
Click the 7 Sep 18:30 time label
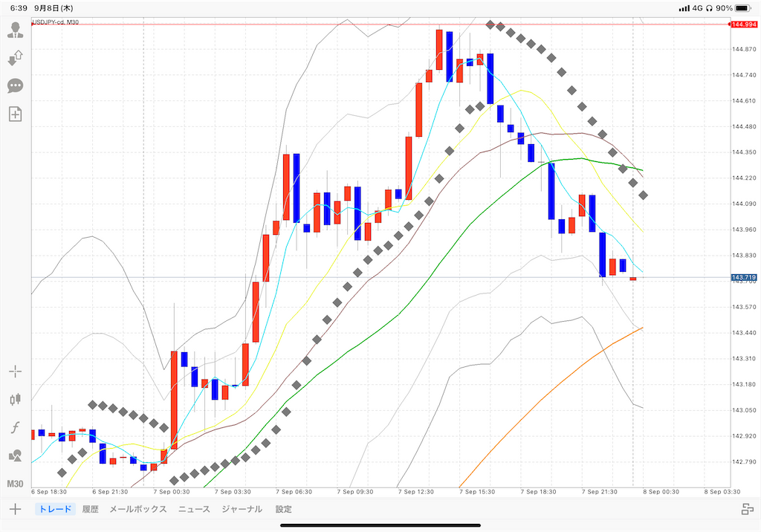[539, 492]
